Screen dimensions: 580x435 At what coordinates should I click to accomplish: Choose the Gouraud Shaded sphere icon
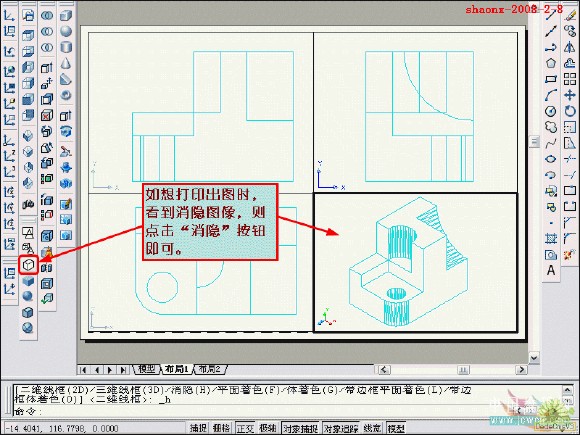[x=28, y=296]
